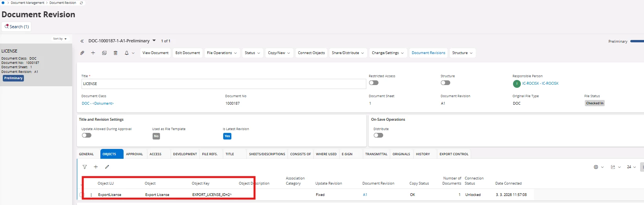Click the notification bell icon
Screen dimensions: 644x205
click(127, 53)
